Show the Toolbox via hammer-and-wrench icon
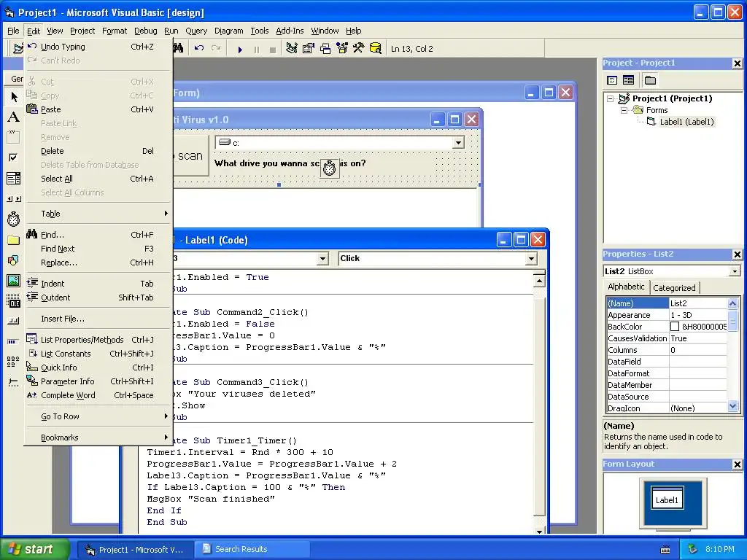This screenshot has width=747, height=560. (358, 49)
